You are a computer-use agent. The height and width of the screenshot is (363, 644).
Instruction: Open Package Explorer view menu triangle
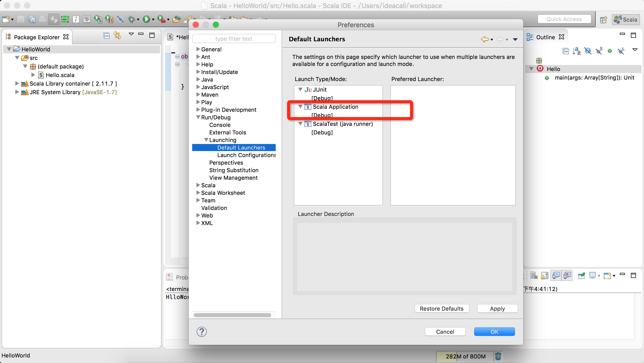tap(131, 34)
